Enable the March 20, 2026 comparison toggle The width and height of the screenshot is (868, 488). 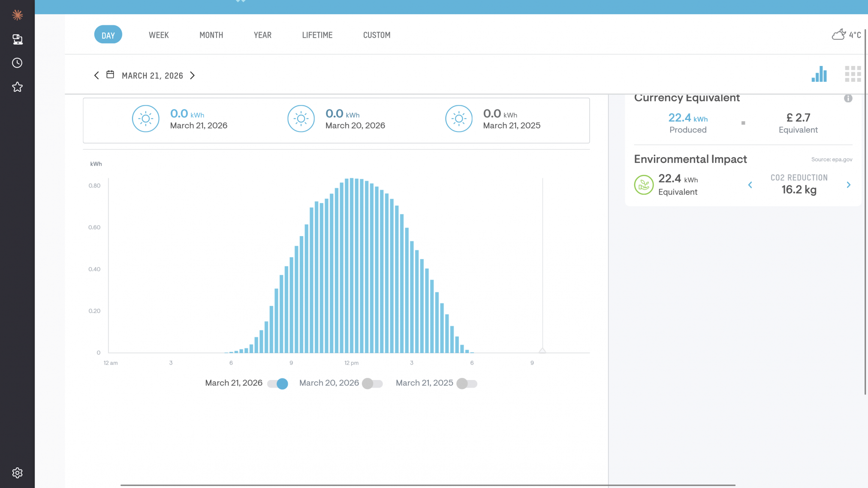(x=372, y=383)
